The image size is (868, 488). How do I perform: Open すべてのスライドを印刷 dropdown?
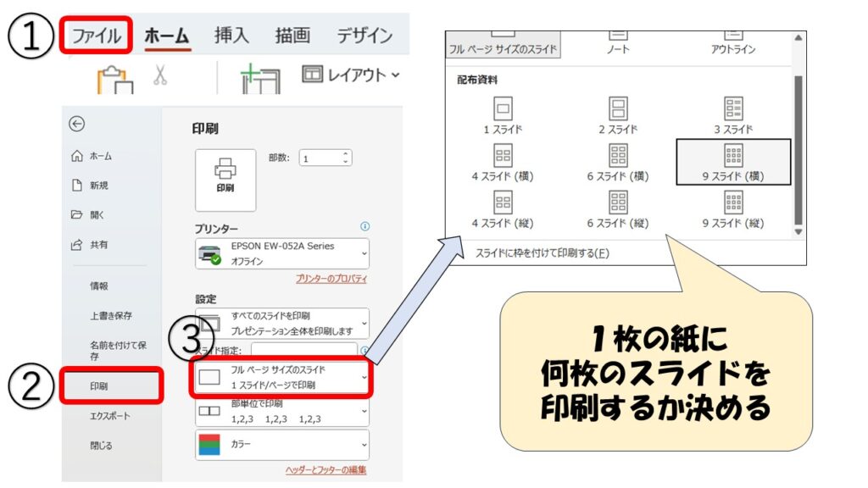(281, 323)
